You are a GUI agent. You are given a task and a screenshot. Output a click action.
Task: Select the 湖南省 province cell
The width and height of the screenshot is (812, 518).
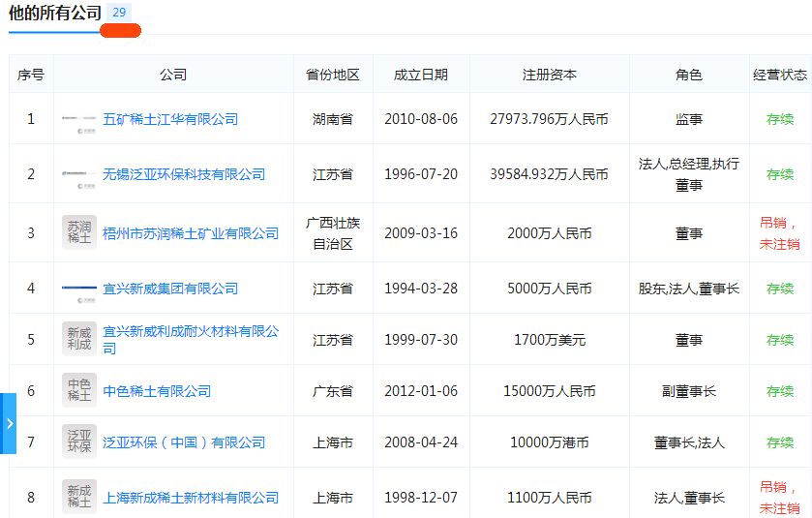[333, 119]
